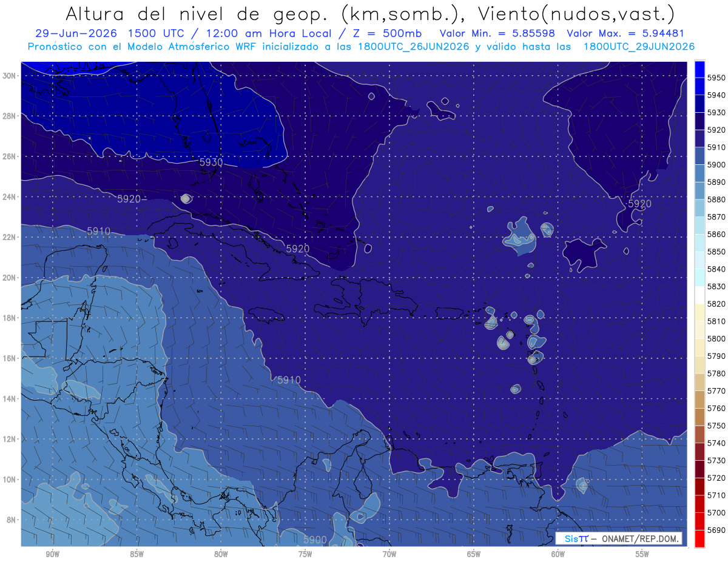Click the 5940 value on the color bar

tap(716, 95)
